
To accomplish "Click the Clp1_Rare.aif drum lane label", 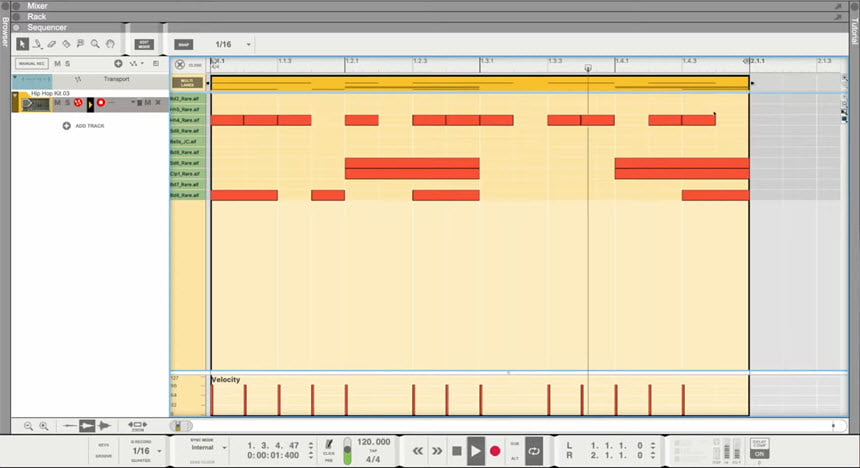I will pyautogui.click(x=188, y=174).
